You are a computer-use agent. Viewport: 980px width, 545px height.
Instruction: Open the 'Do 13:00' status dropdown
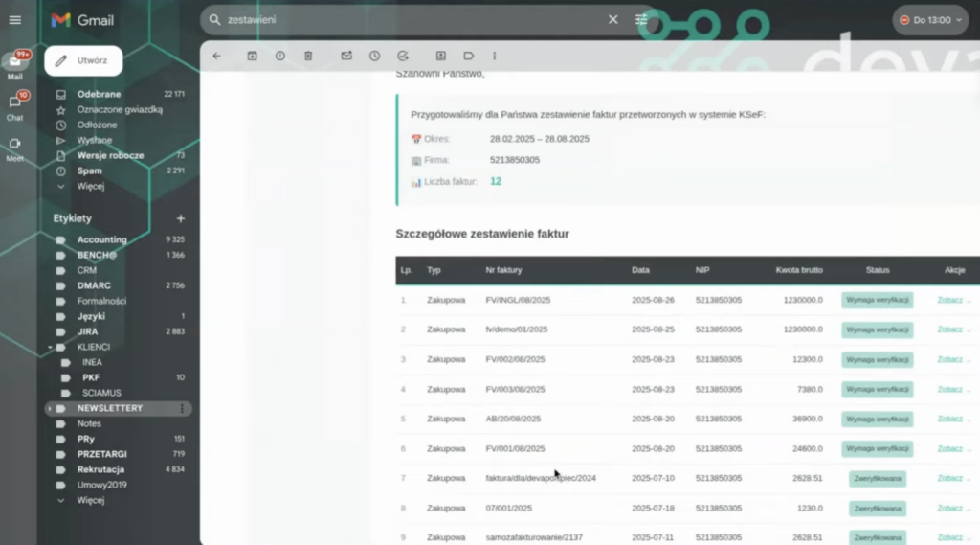click(x=930, y=19)
